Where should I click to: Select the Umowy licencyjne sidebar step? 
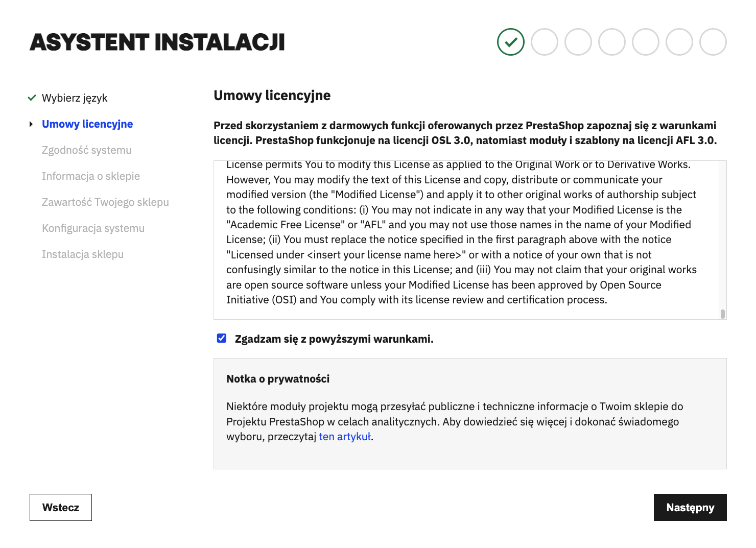click(87, 124)
